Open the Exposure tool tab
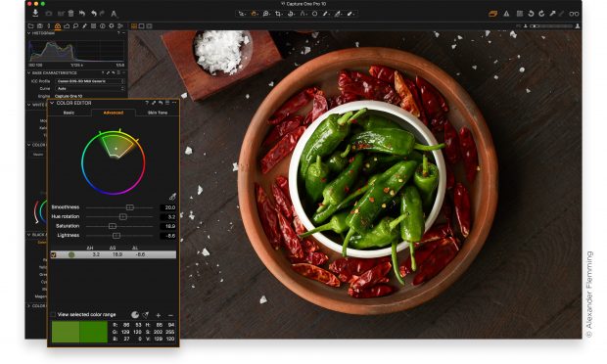The image size is (607, 364). point(67,25)
